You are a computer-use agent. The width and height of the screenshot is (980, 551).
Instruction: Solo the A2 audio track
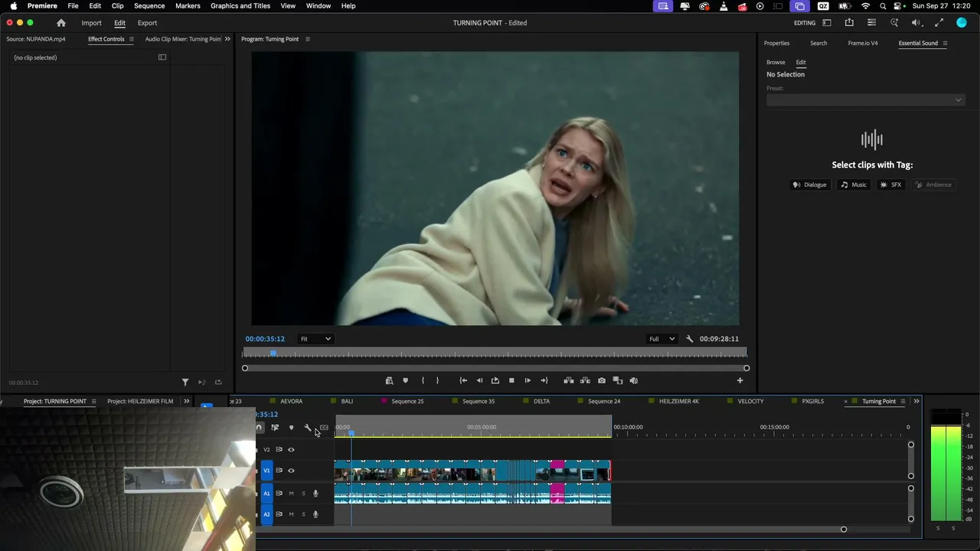[x=303, y=514]
